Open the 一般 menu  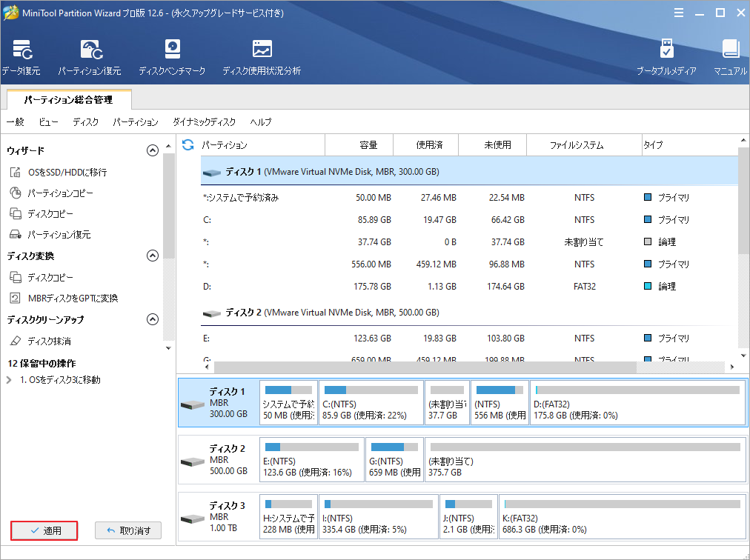[16, 122]
